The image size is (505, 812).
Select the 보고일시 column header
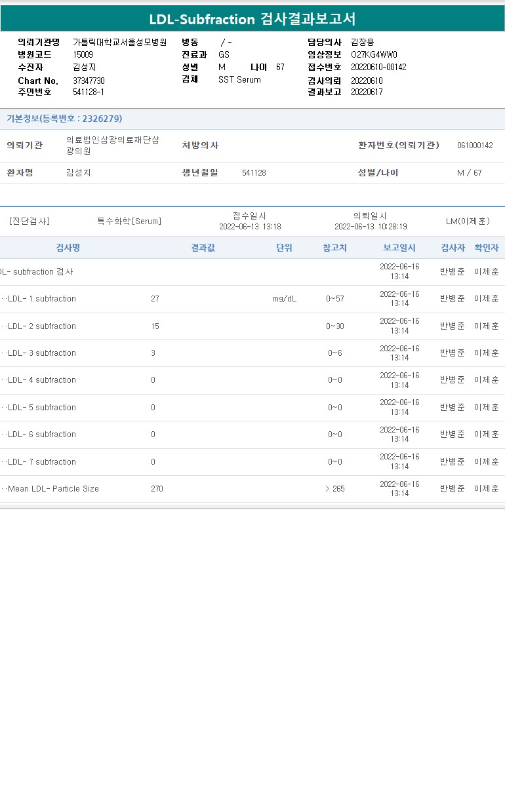tap(399, 248)
